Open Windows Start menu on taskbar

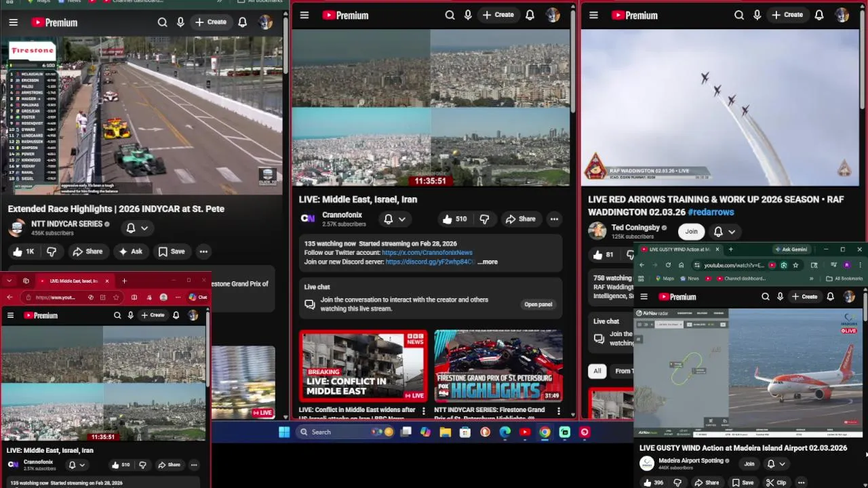pyautogui.click(x=284, y=432)
